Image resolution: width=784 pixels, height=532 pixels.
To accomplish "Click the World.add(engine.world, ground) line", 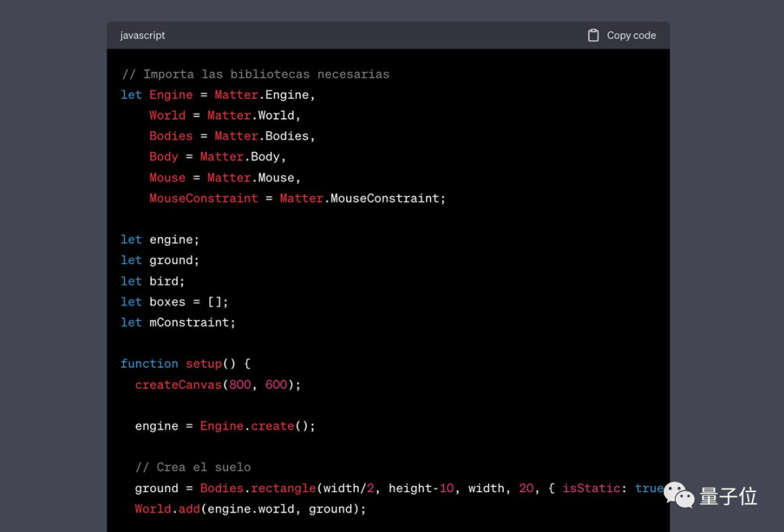I will point(250,509).
